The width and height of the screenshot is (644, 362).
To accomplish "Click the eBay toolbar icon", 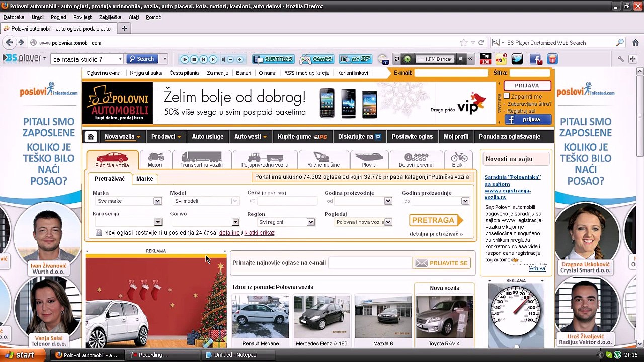I will 501,59.
